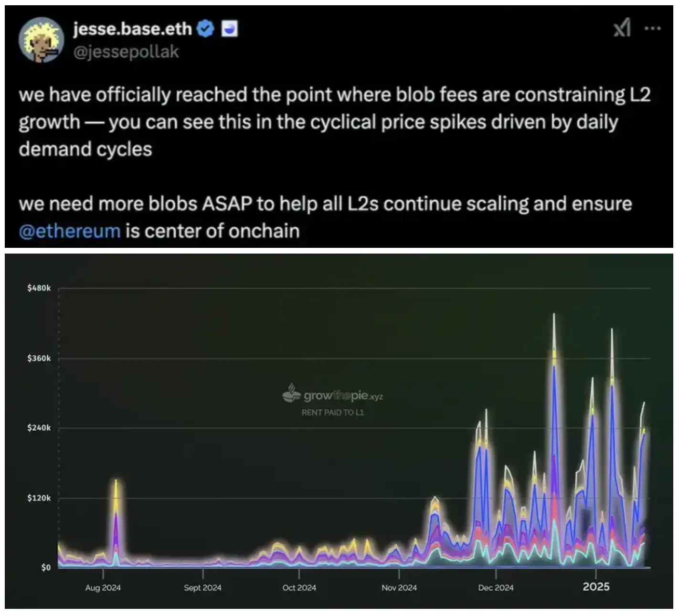
Task: Click the Base affiliation badge beside name
Action: (x=230, y=30)
